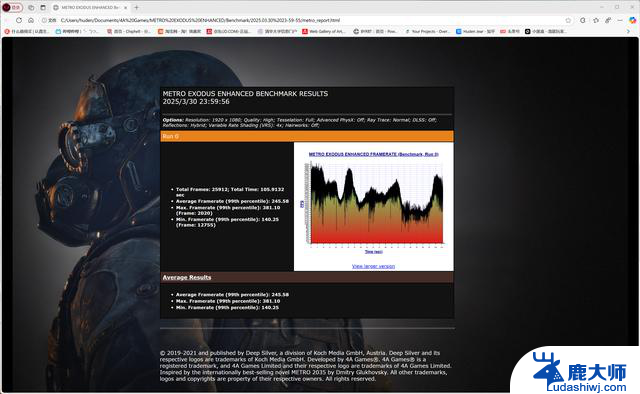Expand the favorites bar overflow chevron
Image resolution: width=640 pixels, height=394 pixels.
point(629,31)
